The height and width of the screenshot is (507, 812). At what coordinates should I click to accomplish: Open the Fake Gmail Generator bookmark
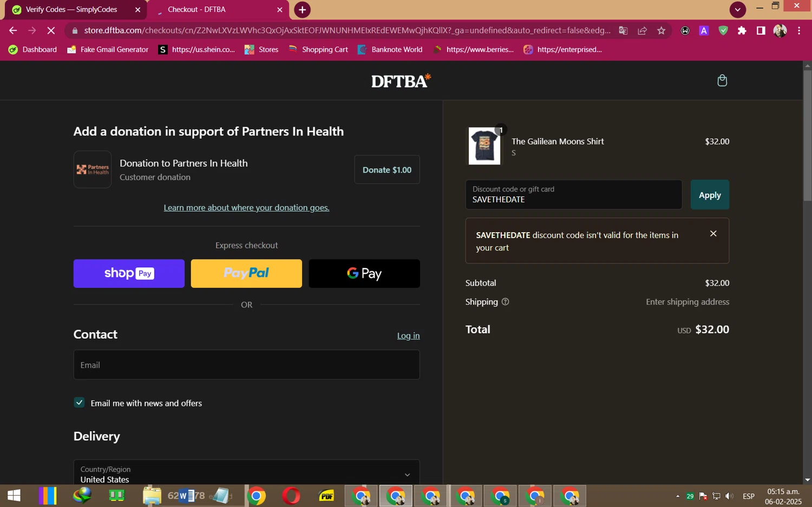[x=107, y=49]
